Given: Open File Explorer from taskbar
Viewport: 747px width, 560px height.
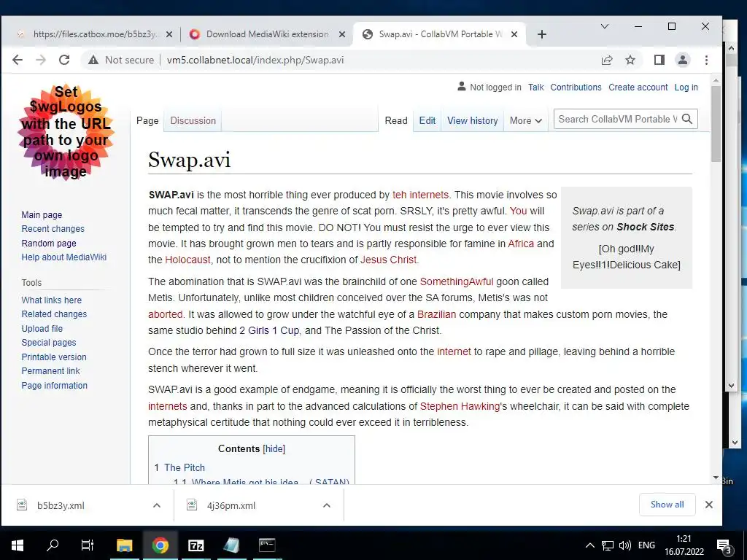Looking at the screenshot, I should [x=124, y=545].
